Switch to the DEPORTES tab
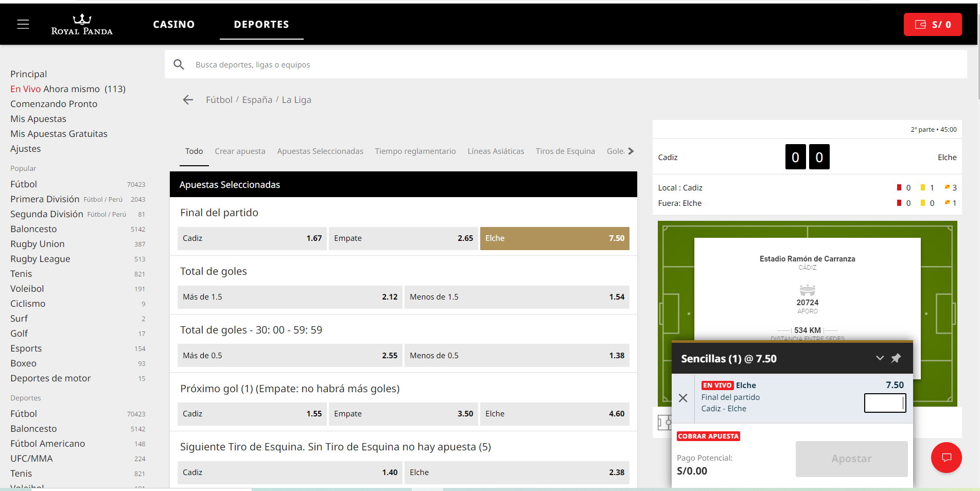This screenshot has width=980, height=491. click(x=261, y=24)
